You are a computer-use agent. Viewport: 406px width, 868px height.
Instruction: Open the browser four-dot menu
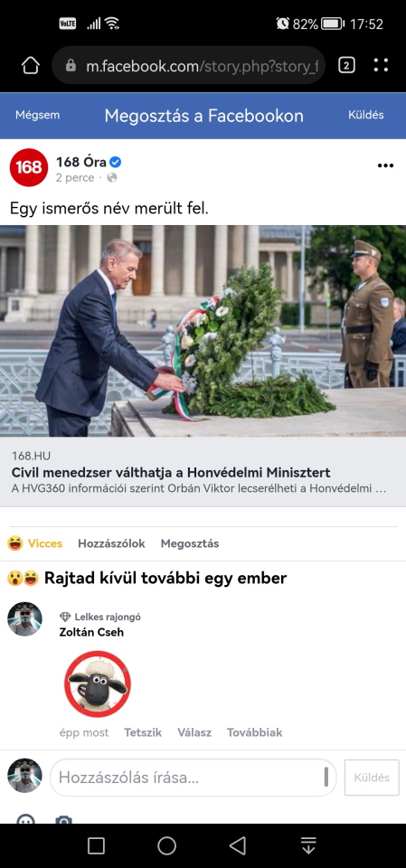(x=381, y=66)
